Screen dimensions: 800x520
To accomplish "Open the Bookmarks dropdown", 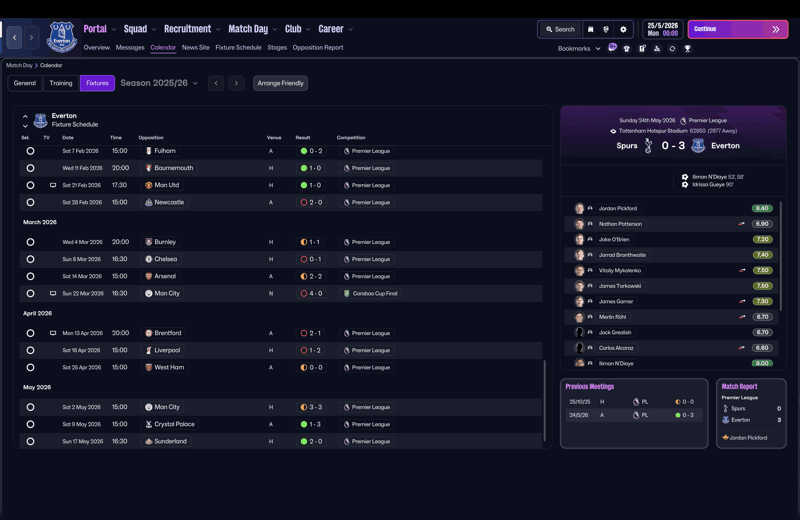I will click(579, 48).
